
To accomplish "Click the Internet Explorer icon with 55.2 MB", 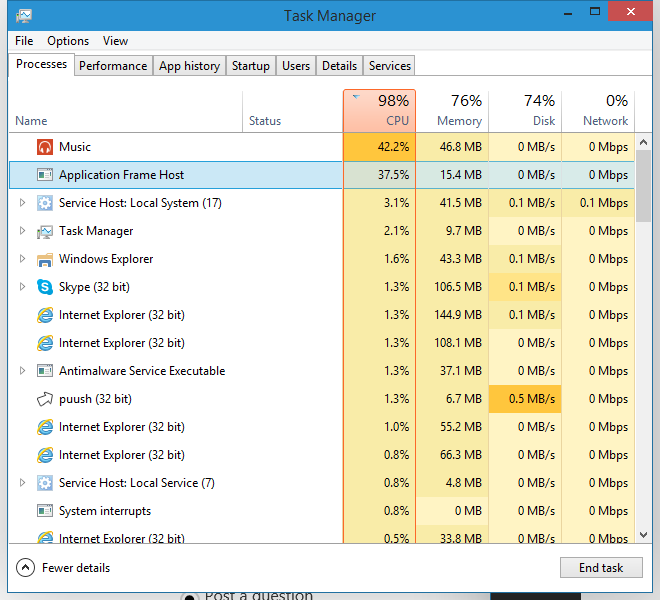I will [x=45, y=427].
